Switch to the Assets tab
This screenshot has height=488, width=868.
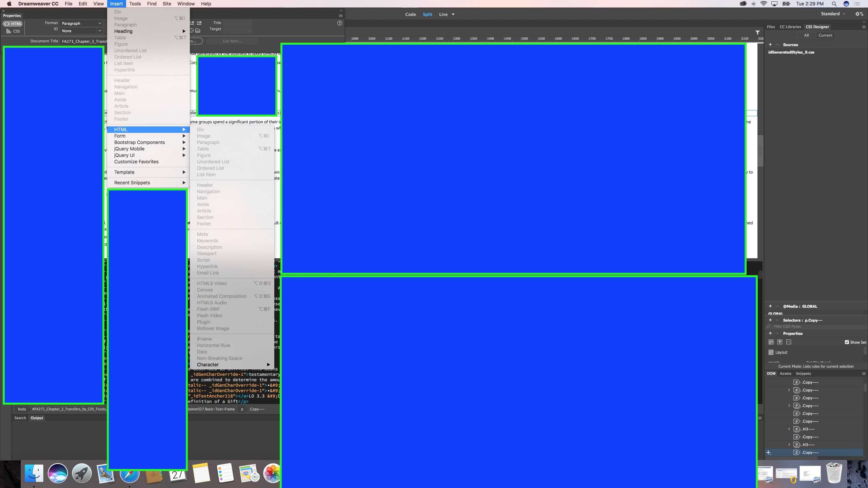(x=785, y=373)
